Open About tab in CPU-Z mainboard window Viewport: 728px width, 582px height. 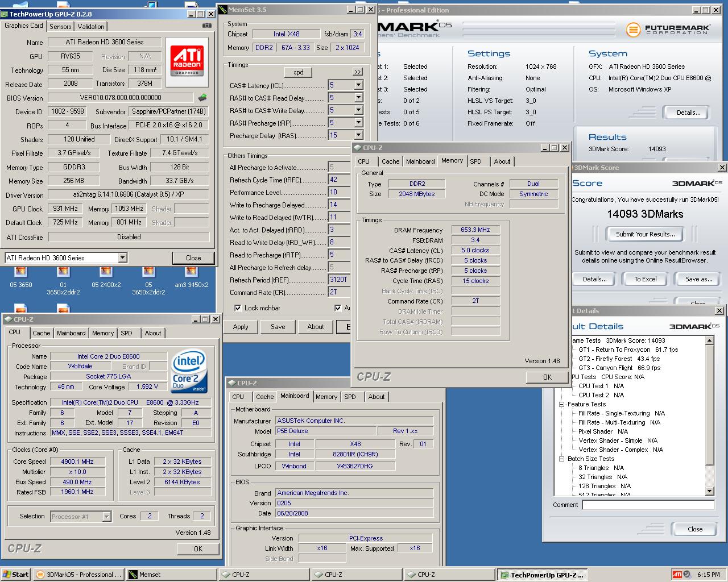(x=377, y=397)
